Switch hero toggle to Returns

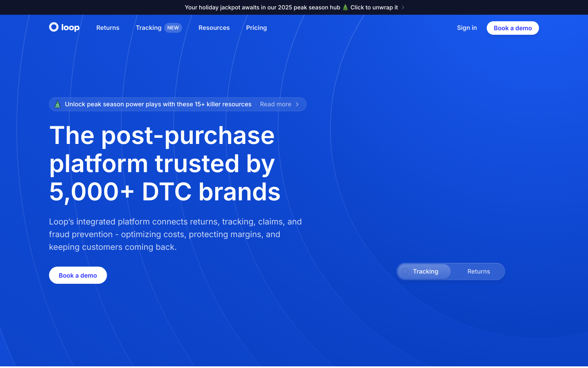[x=478, y=272]
